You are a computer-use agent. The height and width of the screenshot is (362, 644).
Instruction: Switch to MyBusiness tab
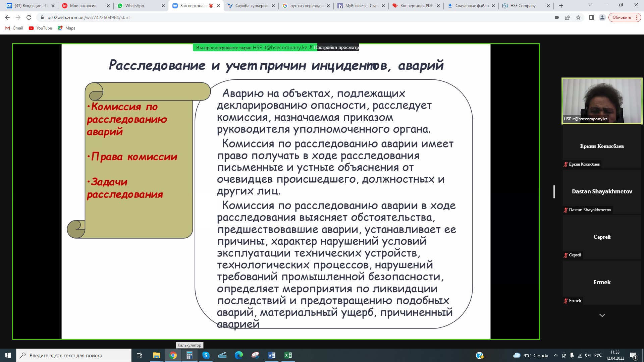361,6
